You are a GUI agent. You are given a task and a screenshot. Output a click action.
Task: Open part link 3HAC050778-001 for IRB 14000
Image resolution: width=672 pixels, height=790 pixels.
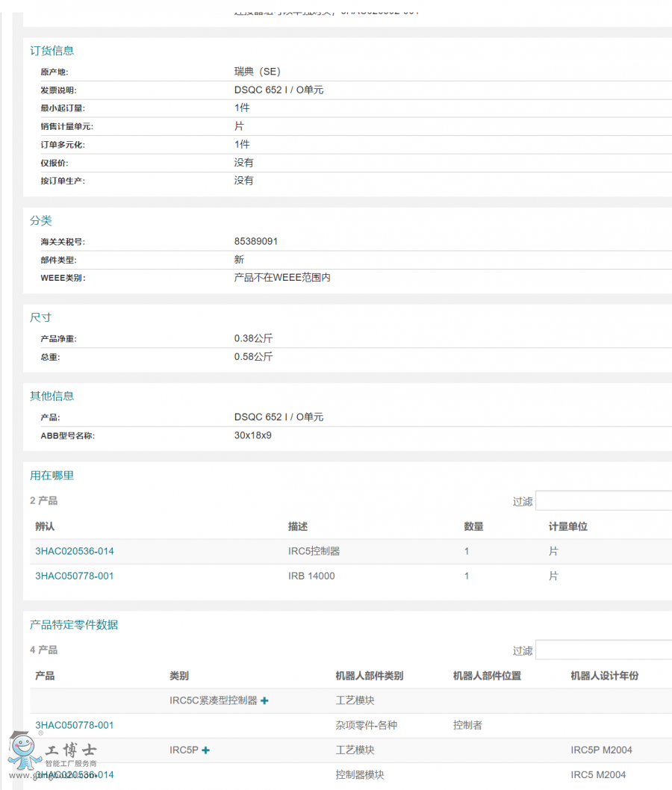click(75, 576)
